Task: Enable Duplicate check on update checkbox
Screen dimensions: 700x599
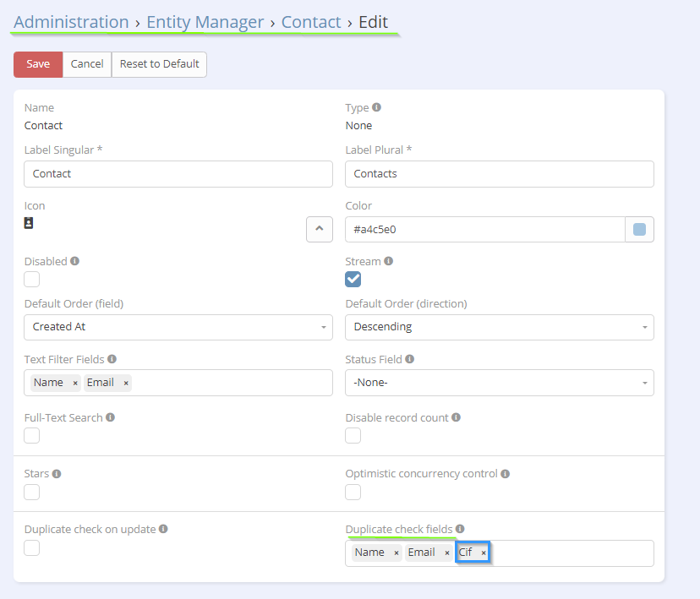Action: click(x=32, y=548)
